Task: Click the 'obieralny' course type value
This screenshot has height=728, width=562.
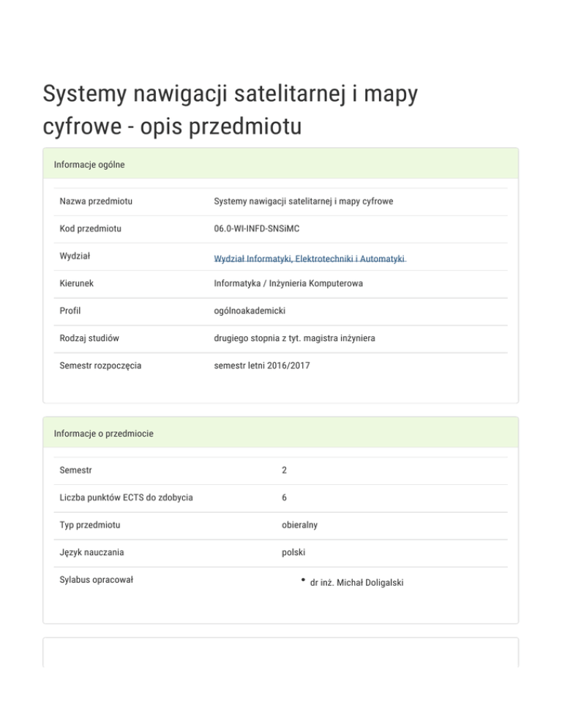Action: (x=299, y=525)
